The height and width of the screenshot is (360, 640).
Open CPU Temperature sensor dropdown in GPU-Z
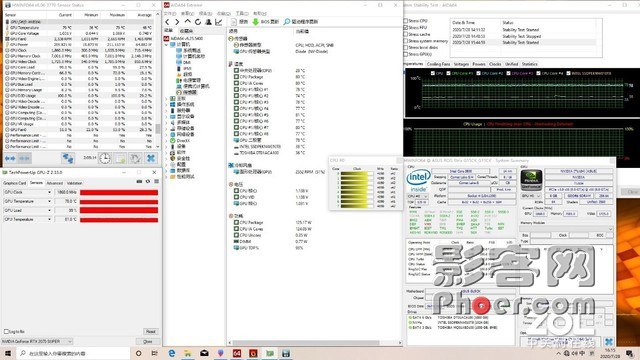click(x=49, y=219)
